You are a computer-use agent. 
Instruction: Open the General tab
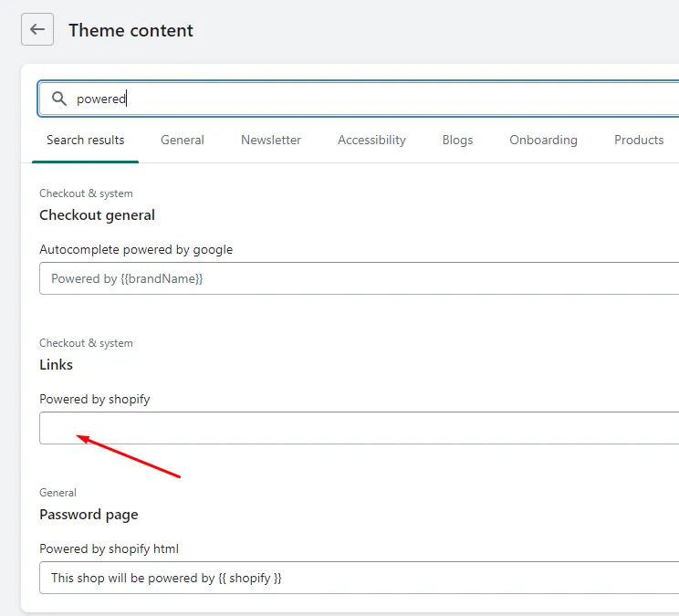pyautogui.click(x=183, y=140)
